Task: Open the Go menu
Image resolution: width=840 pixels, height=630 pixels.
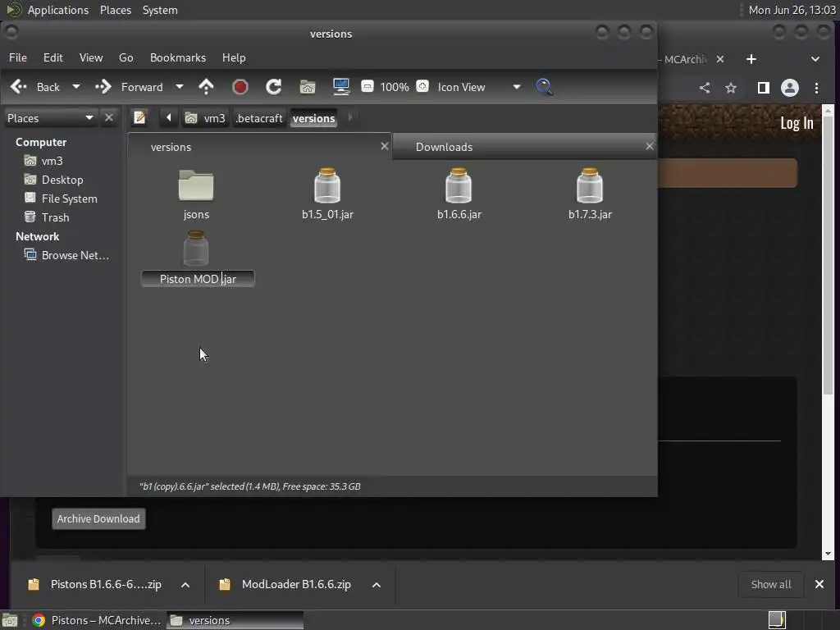Action: [126, 57]
